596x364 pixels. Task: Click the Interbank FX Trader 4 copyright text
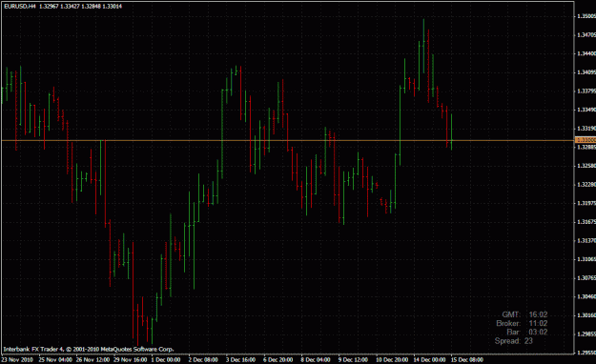point(89,349)
